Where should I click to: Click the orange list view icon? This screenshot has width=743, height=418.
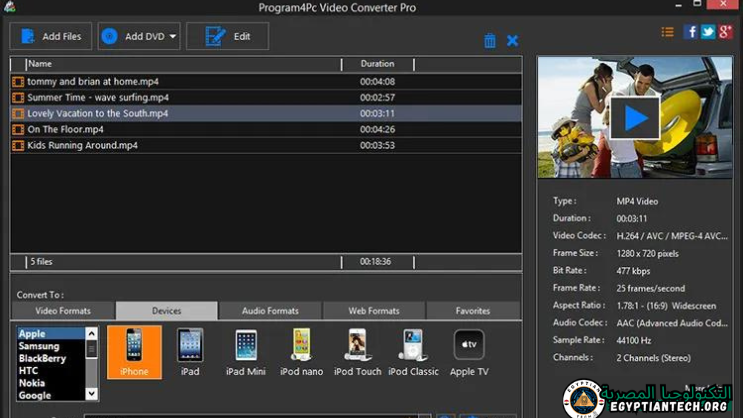[667, 32]
